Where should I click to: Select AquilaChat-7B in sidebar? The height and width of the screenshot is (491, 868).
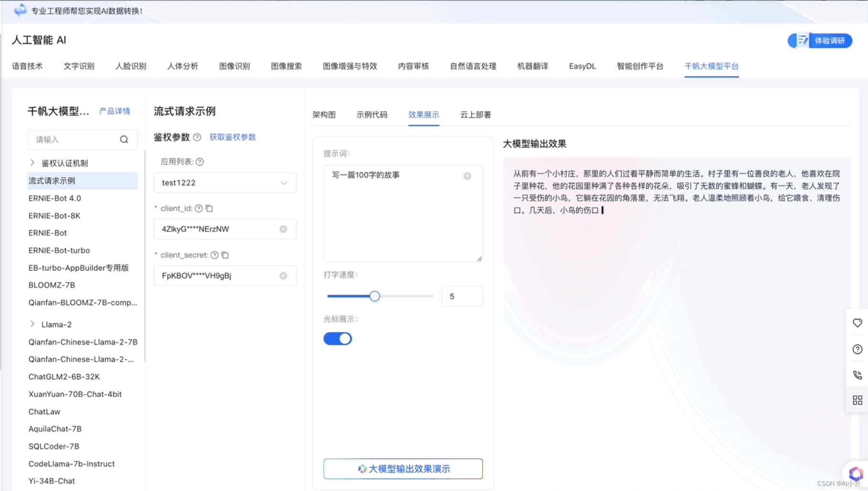point(55,429)
